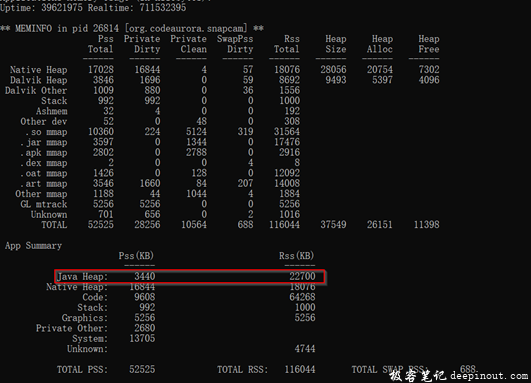Click the TOTAL RSS value 116044
The width and height of the screenshot is (531, 383).
tap(300, 369)
